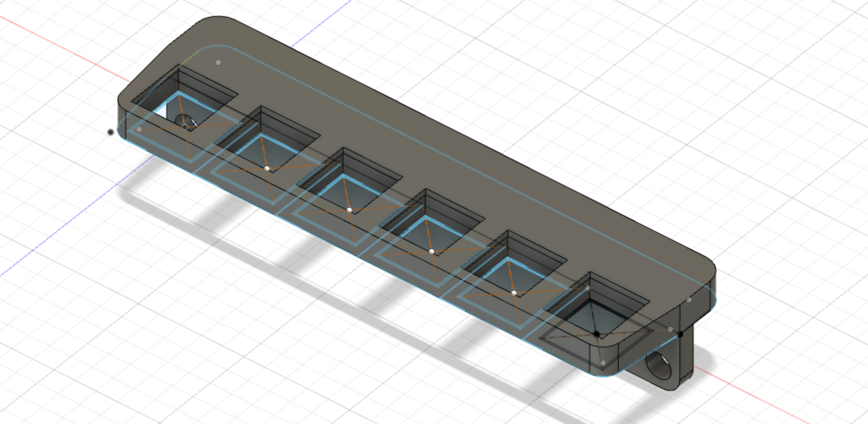The width and height of the screenshot is (868, 424).
Task: Select the gray sketch point near the top-left rounded corner
Action: tap(218, 62)
